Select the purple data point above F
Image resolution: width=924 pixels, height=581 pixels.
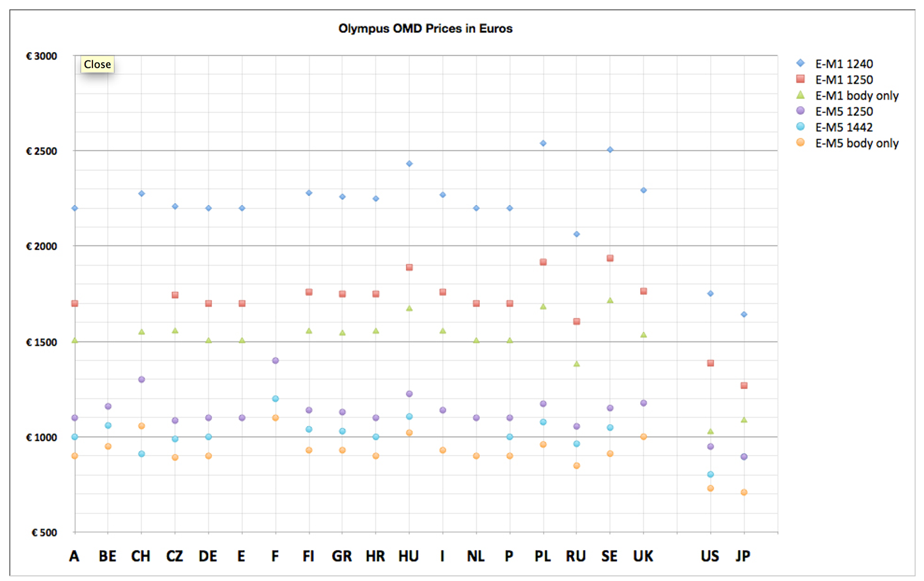275,361
